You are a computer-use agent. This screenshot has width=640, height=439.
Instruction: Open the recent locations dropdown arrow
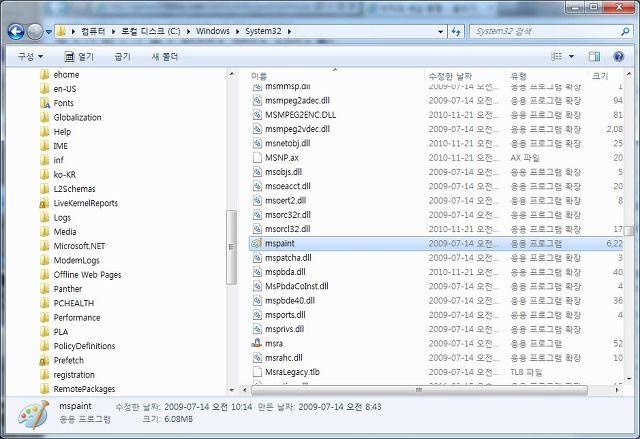[x=48, y=31]
